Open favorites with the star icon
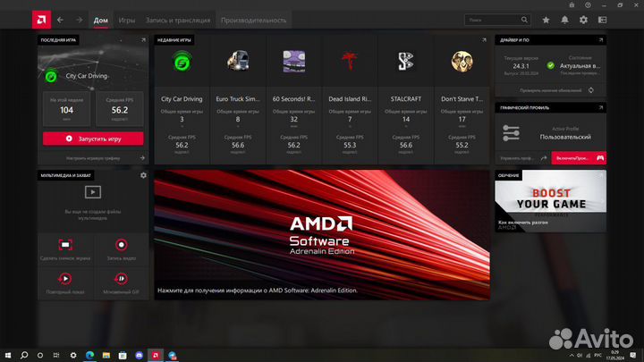The width and height of the screenshot is (644, 362). (546, 20)
